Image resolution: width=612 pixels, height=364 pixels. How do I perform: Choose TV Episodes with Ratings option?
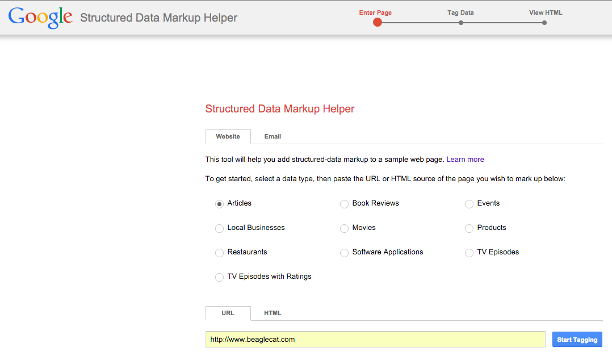coord(219,277)
